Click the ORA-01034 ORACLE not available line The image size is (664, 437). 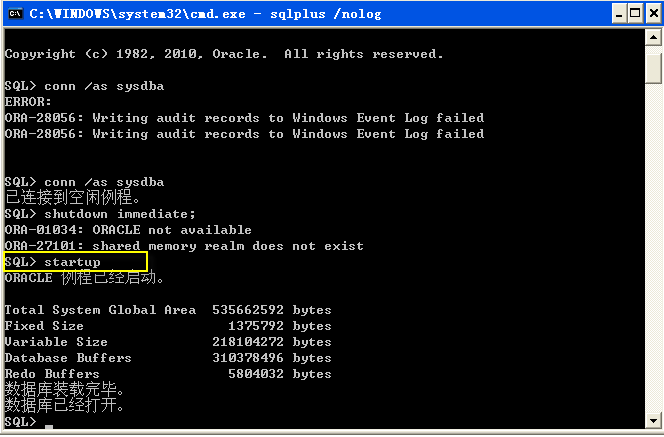tap(128, 230)
